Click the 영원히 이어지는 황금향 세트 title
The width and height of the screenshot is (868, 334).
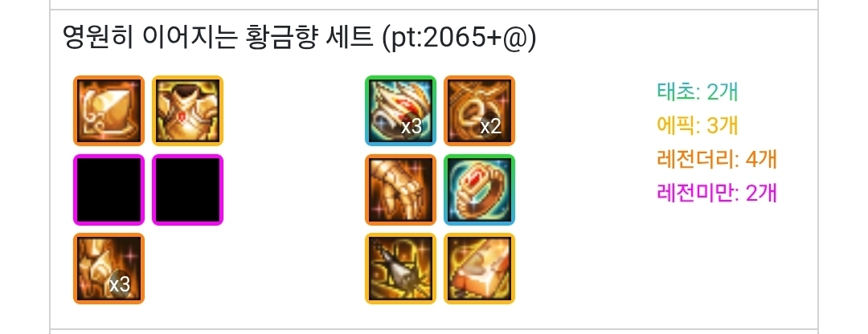tap(218, 39)
